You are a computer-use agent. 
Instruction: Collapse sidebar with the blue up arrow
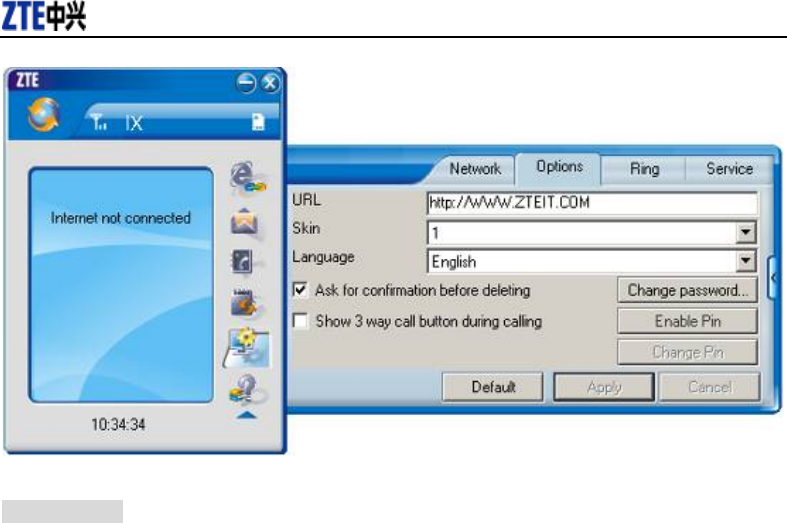[246, 415]
